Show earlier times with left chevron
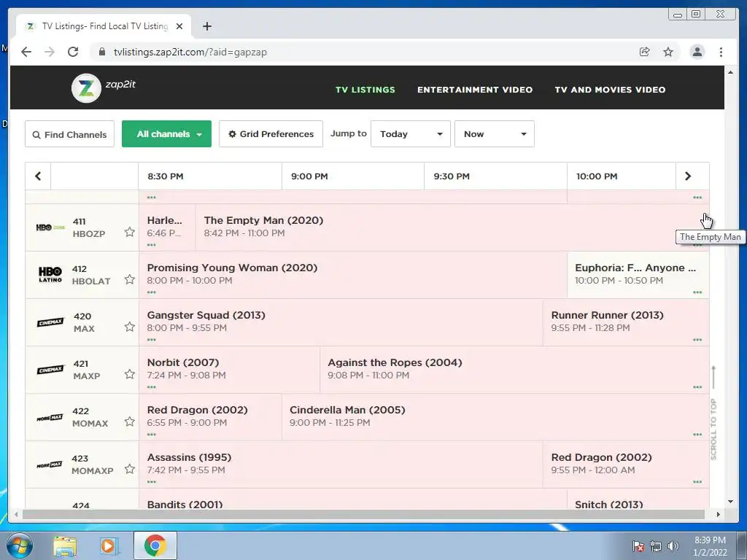 click(38, 176)
